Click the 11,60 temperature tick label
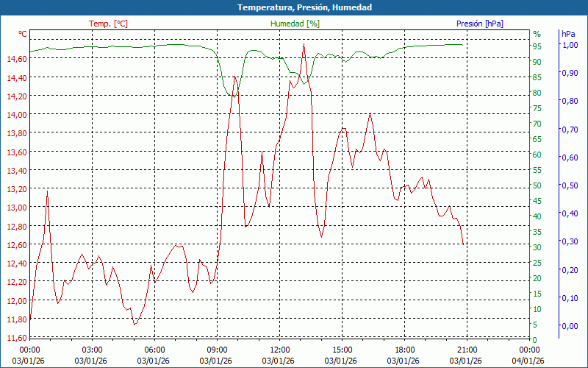The width and height of the screenshot is (588, 368). [x=18, y=338]
